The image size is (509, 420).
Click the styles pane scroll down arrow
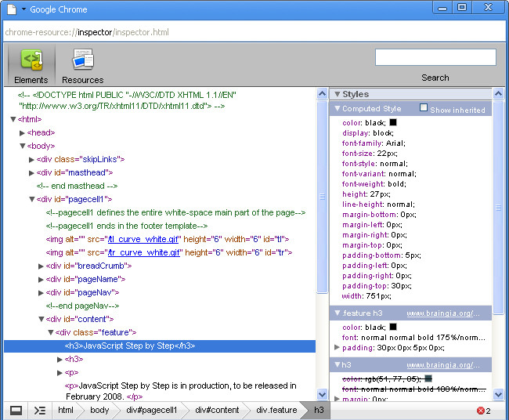[498, 395]
